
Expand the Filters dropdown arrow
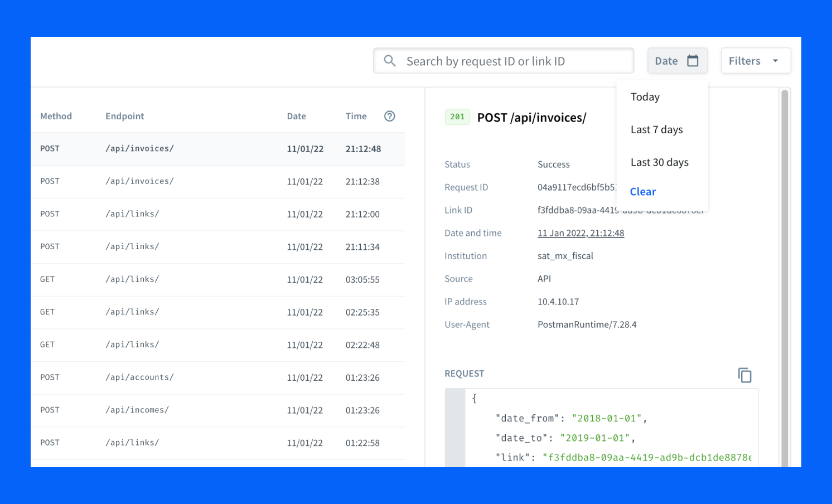[x=775, y=61]
